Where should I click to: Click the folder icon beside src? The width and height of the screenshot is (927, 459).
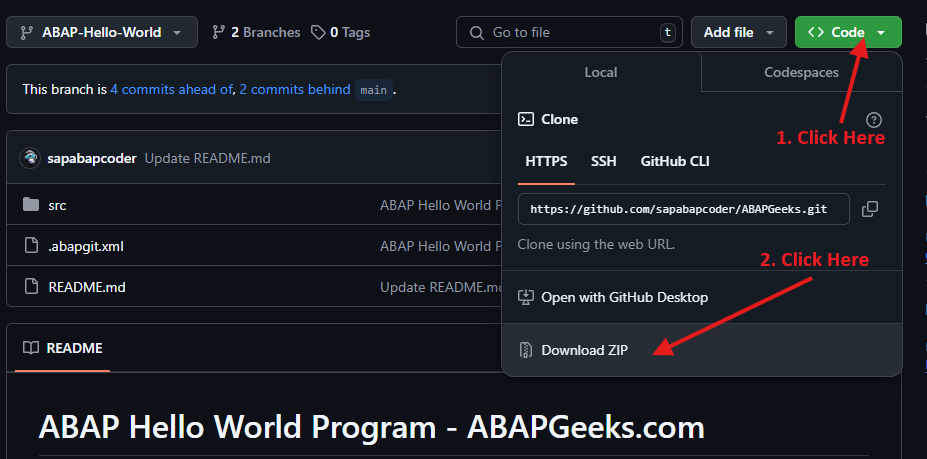31,205
